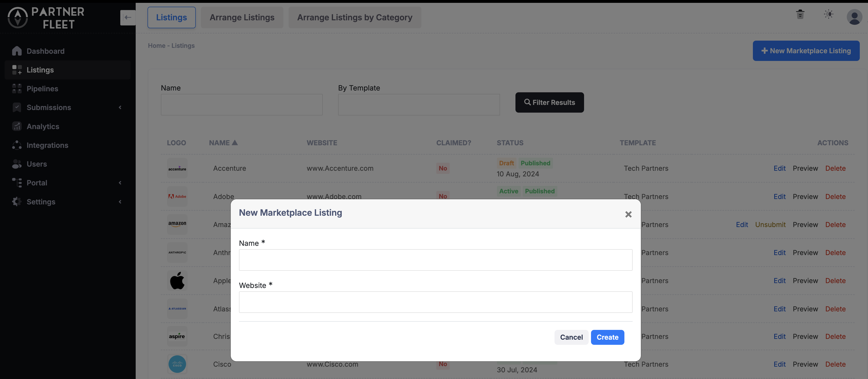Preview the Accenture listing
This screenshot has width=868, height=379.
click(805, 168)
